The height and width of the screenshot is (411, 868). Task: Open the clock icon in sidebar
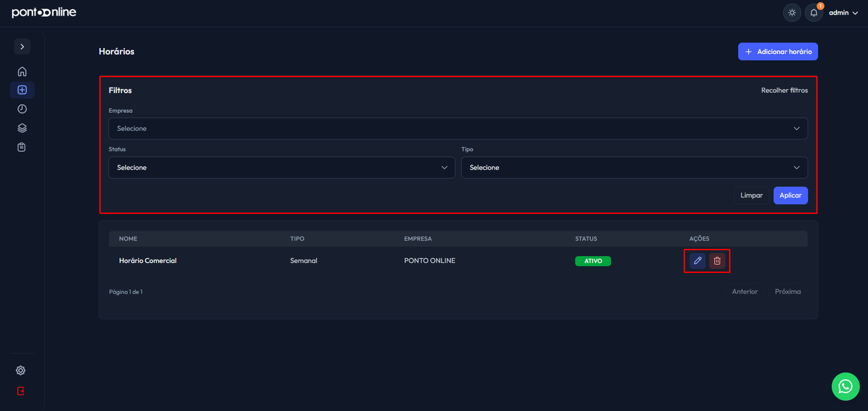coord(22,109)
